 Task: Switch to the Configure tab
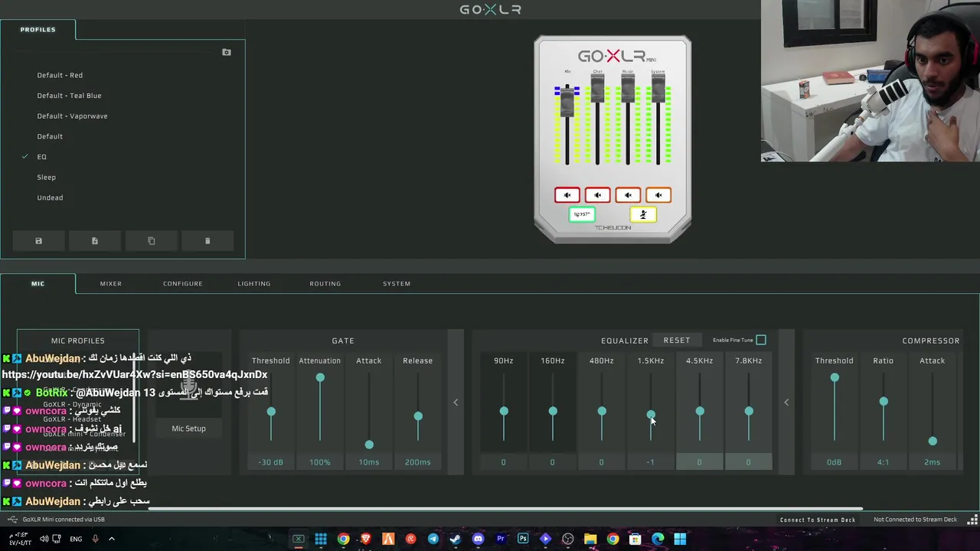pyautogui.click(x=182, y=283)
